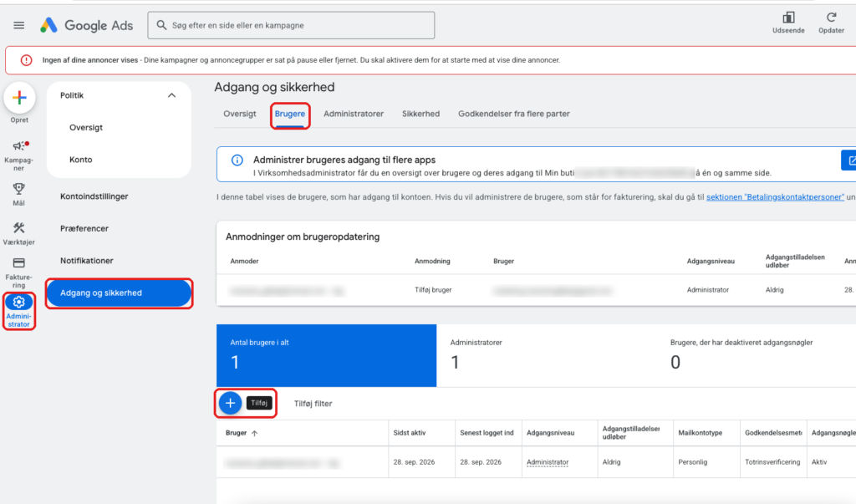The width and height of the screenshot is (856, 504).
Task: Open Oversigt under Politik
Action: [x=86, y=127]
